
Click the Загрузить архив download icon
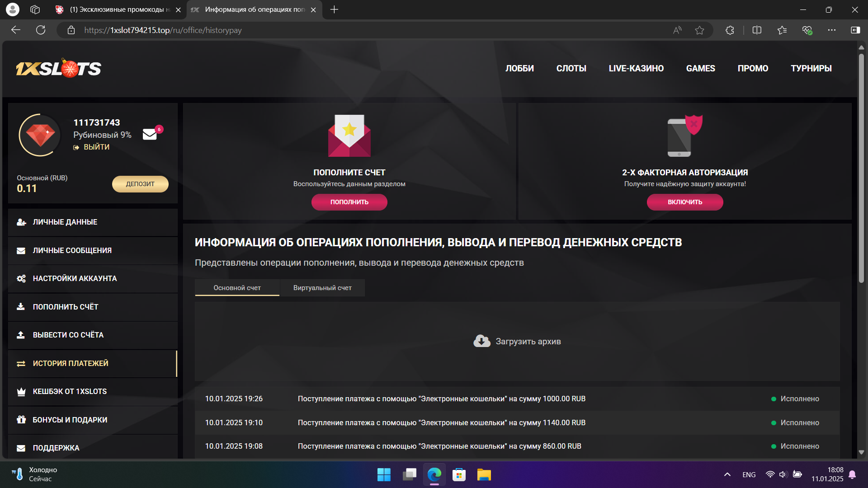click(x=481, y=341)
